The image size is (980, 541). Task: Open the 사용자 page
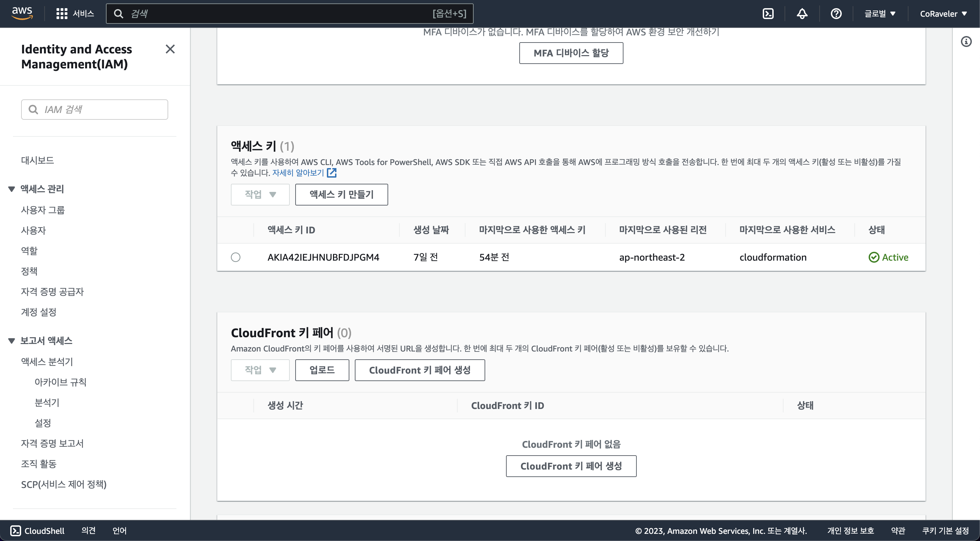(x=33, y=230)
